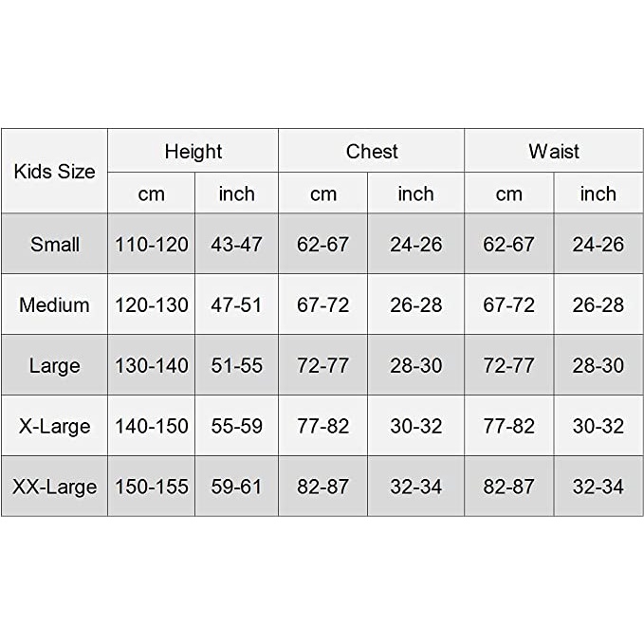Select the 120-130 cm height cell
Image resolution: width=644 pixels, height=644 pixels.
click(152, 305)
